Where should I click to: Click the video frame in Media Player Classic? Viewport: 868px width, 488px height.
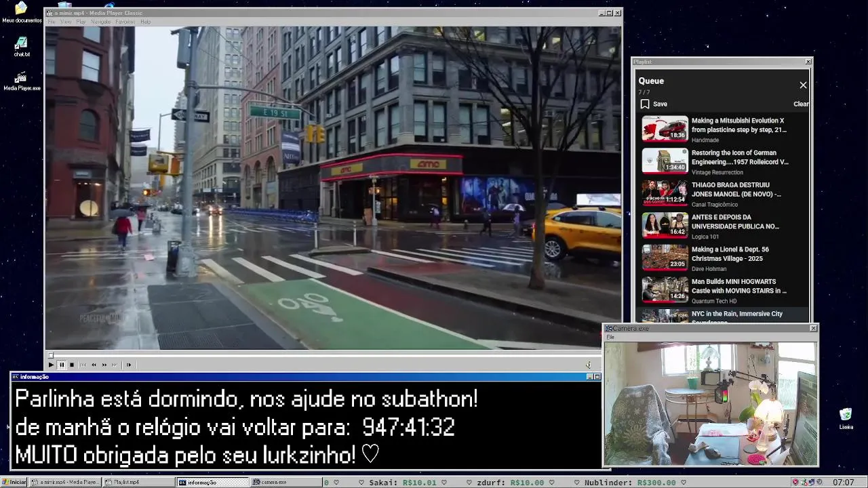(x=333, y=188)
